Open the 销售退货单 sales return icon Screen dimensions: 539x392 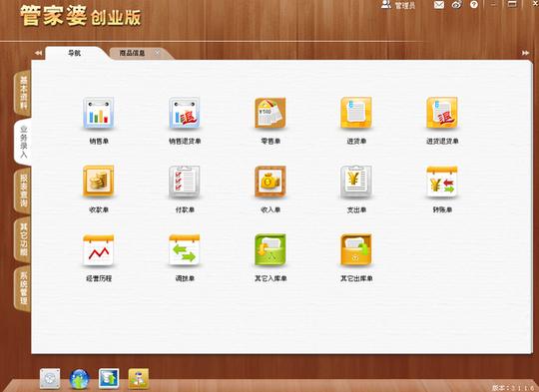click(x=185, y=113)
